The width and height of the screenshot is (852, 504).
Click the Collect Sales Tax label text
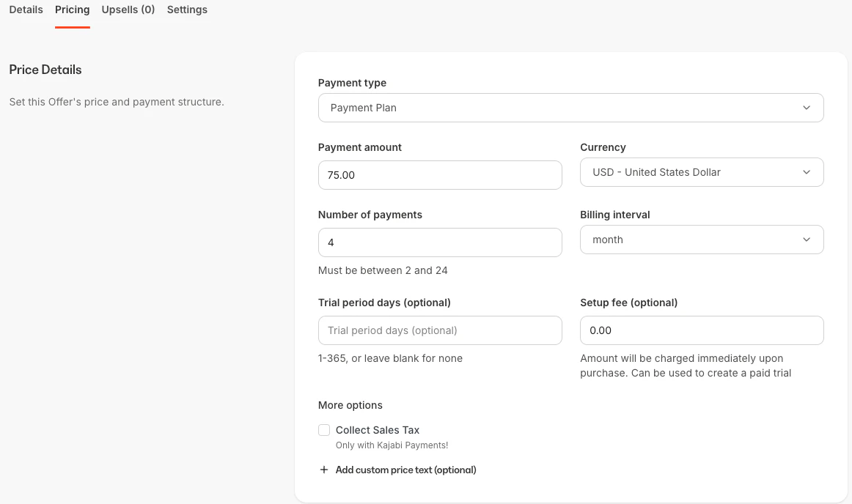pos(378,430)
